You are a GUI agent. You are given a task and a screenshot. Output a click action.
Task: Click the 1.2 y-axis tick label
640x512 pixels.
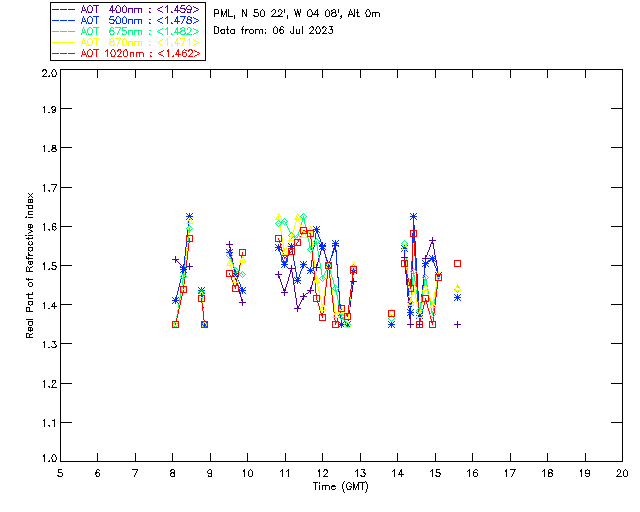pyautogui.click(x=49, y=384)
